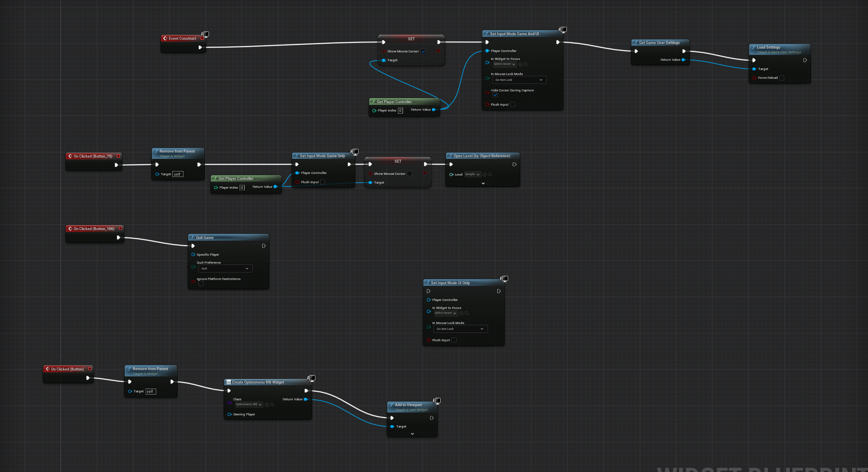The width and height of the screenshot is (868, 472).
Task: Click the browse magnifier beside In Widget to Focus
Action: click(x=525, y=64)
